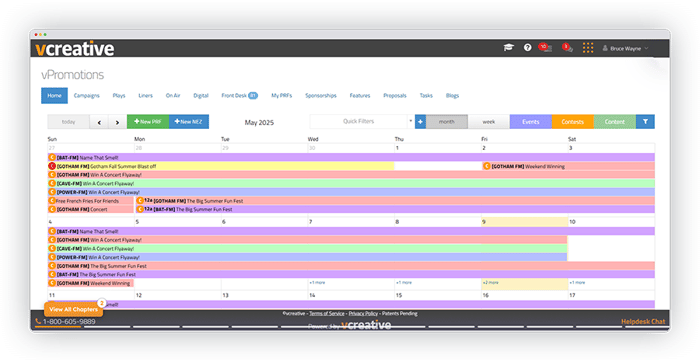Screen dimensions: 700x362
Task: Open [CAVE-FM] Win A Concert Flyaway in first week
Action: click(351, 183)
